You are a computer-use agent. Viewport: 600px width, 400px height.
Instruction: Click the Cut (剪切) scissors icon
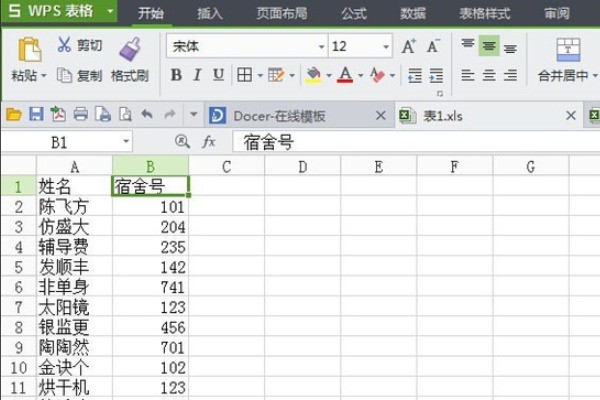[64, 45]
